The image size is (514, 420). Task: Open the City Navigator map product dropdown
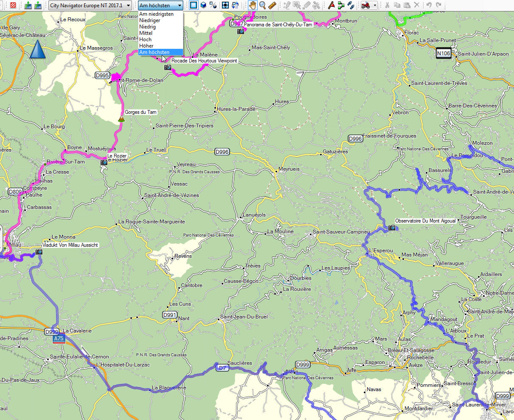tap(90, 5)
